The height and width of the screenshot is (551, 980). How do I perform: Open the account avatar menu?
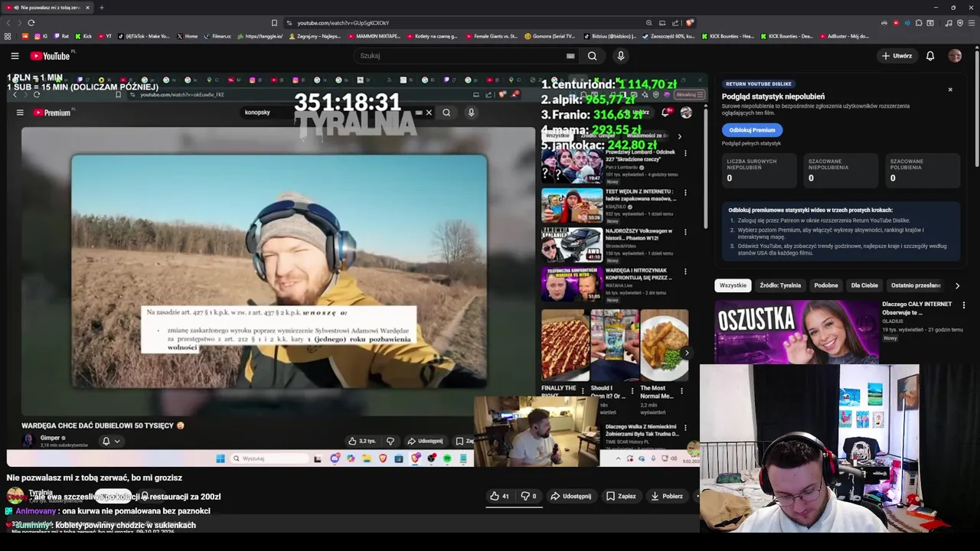(x=955, y=56)
